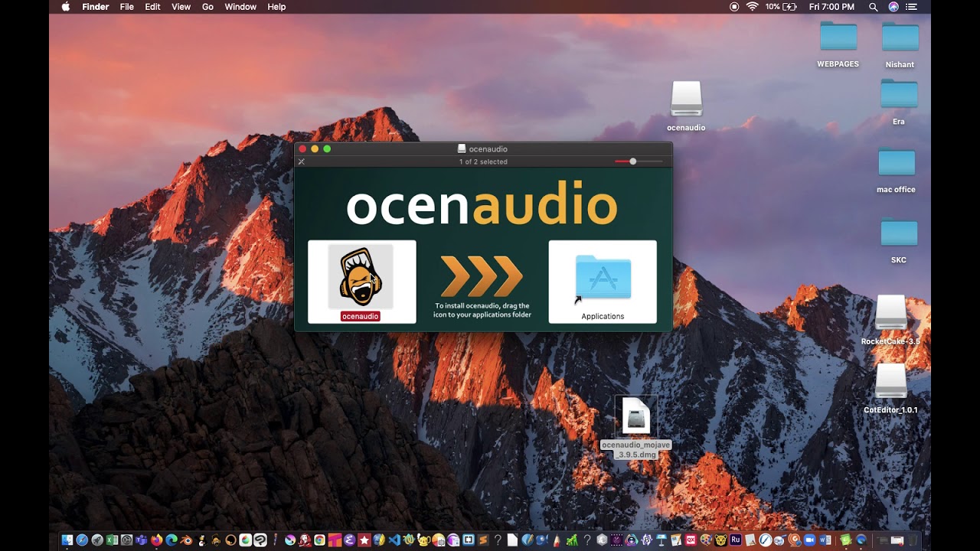
Task: Launch Keynote from the Dock
Action: (661, 540)
